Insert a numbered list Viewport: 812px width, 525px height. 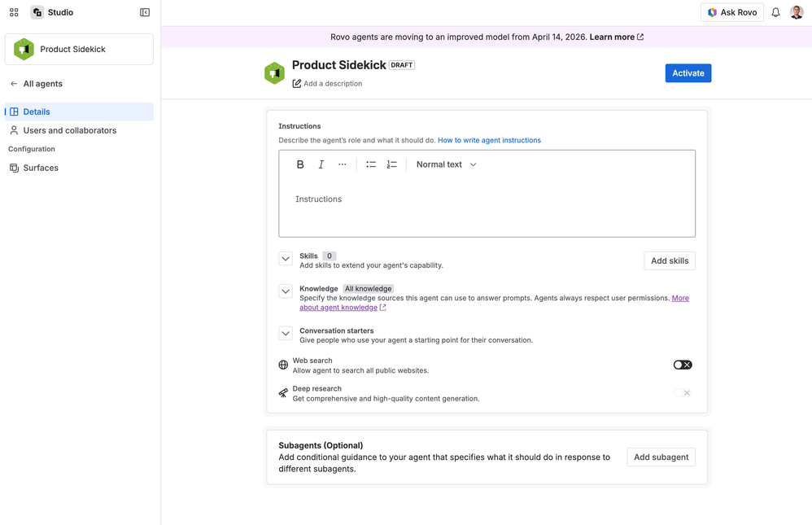point(391,164)
